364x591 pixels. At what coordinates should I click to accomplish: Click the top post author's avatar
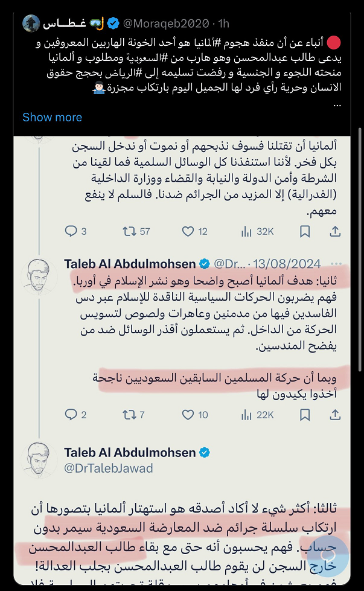pyautogui.click(x=31, y=24)
